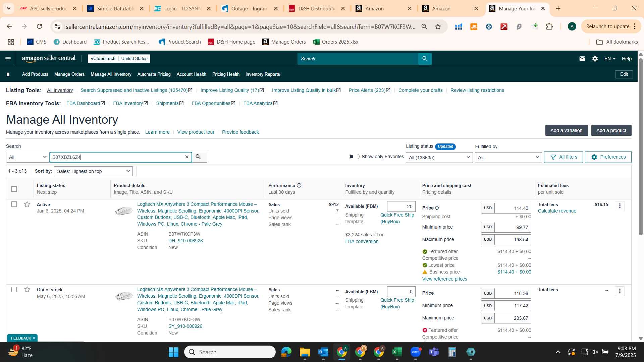Open Listing status All (133635) dropdown
The width and height of the screenshot is (644, 362).
tap(439, 158)
